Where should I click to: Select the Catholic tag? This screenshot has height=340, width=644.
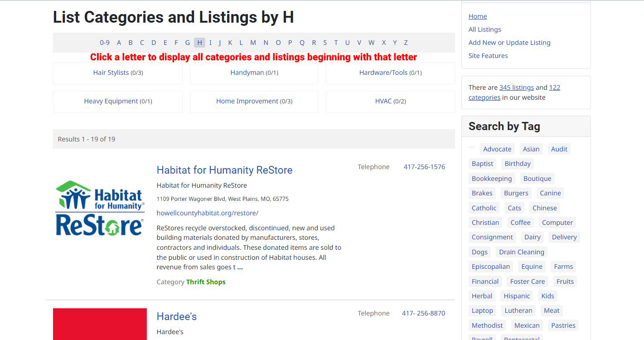point(484,208)
